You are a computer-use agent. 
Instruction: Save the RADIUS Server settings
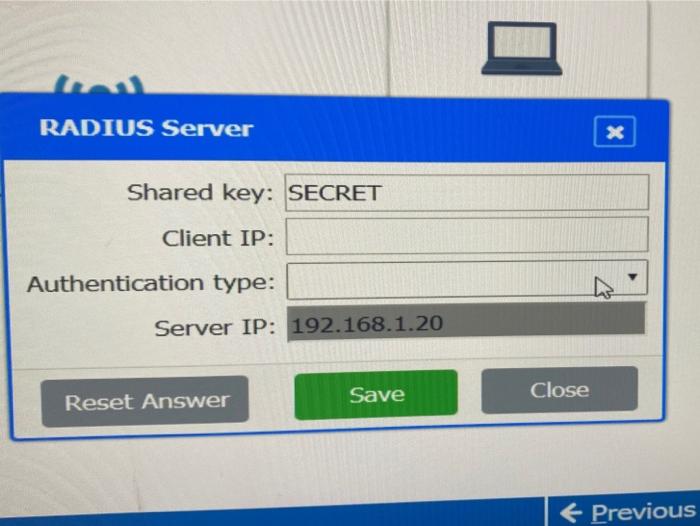[x=376, y=395]
